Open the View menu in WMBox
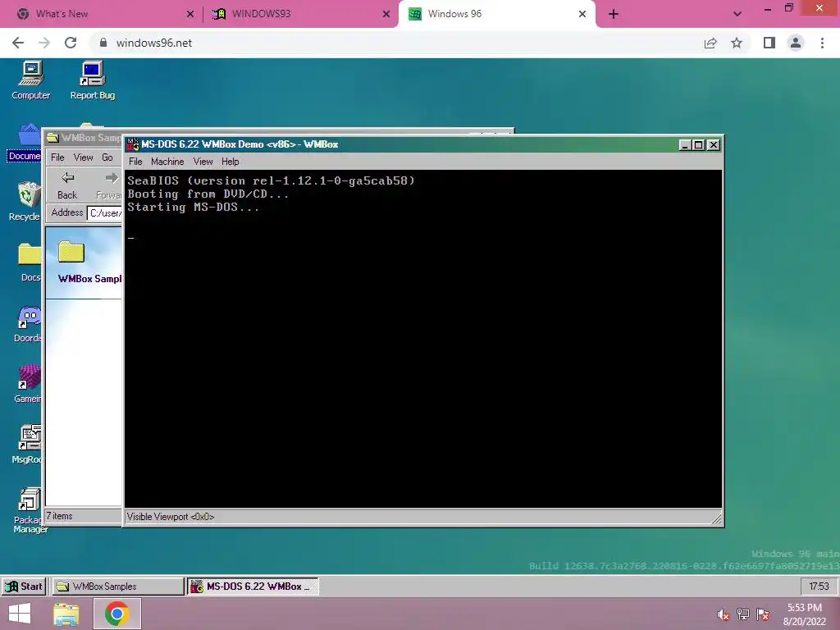Screen dimensions: 840x630 [203, 162]
